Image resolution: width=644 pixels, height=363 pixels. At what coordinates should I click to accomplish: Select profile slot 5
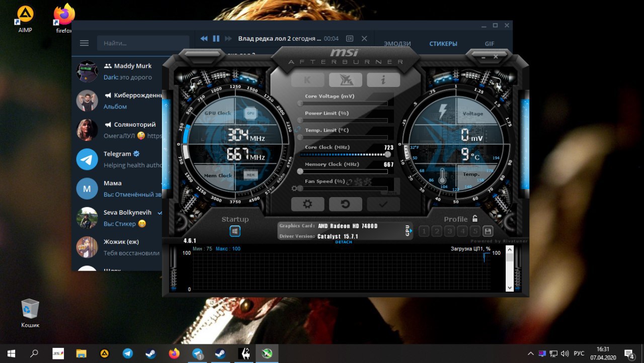tap(475, 231)
